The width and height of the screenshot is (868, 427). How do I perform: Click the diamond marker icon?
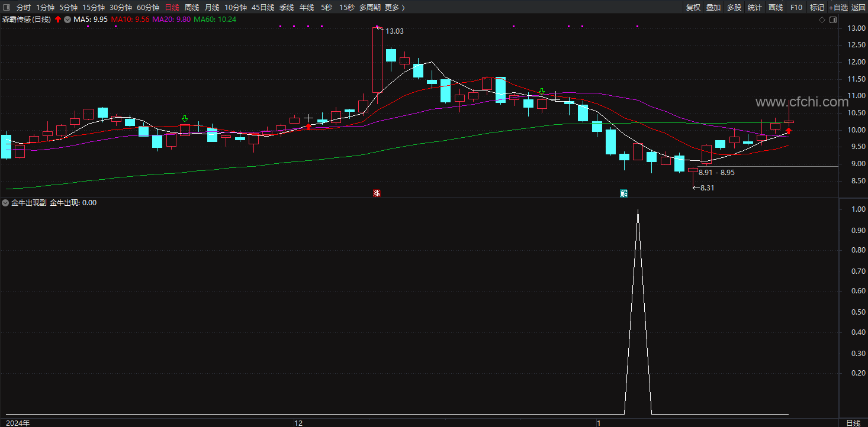pyautogui.click(x=822, y=20)
